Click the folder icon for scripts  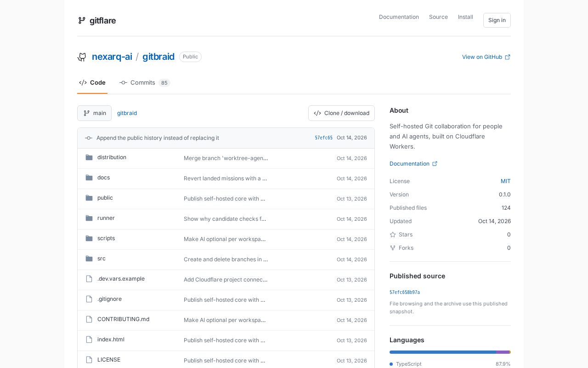point(89,238)
